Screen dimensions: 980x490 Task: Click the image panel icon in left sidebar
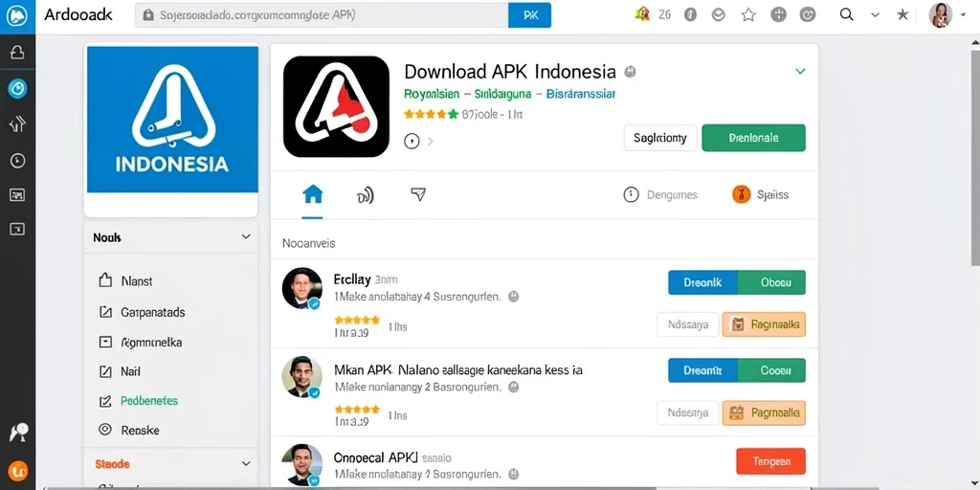[17, 195]
